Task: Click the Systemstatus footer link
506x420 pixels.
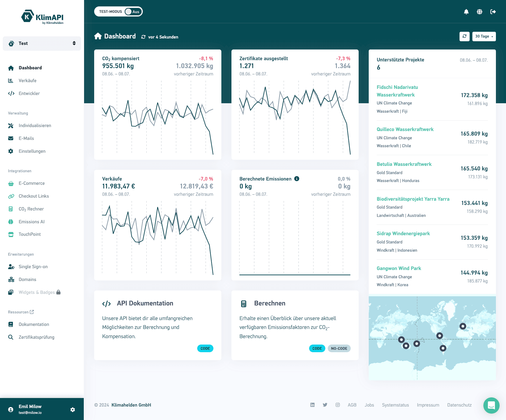Action: (x=395, y=405)
